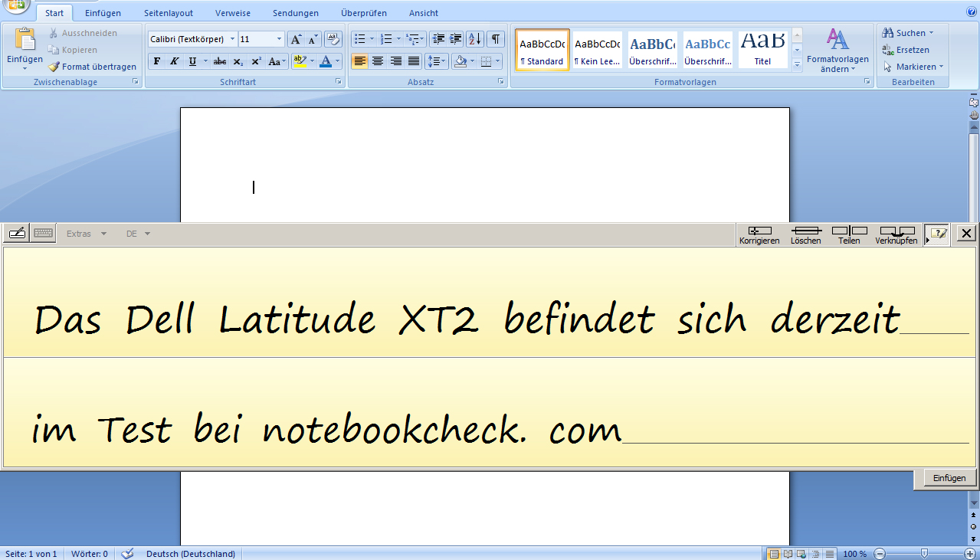
Task: Apply the yellow text highlight color
Action: tap(299, 61)
